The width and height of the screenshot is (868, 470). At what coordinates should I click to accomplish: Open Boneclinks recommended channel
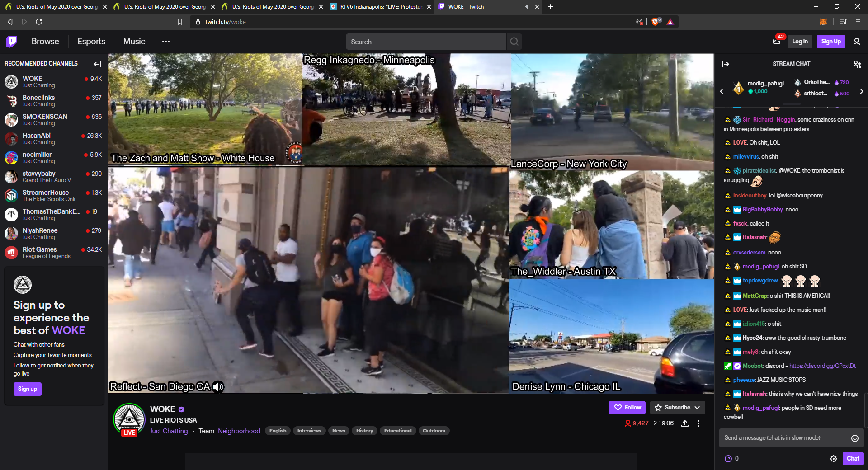point(53,101)
